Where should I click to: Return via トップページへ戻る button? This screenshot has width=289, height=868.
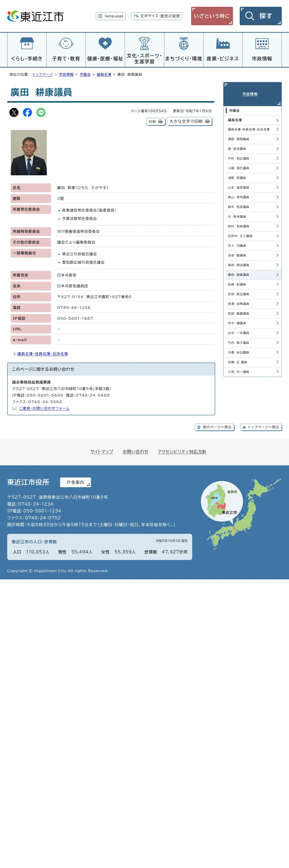tap(261, 427)
